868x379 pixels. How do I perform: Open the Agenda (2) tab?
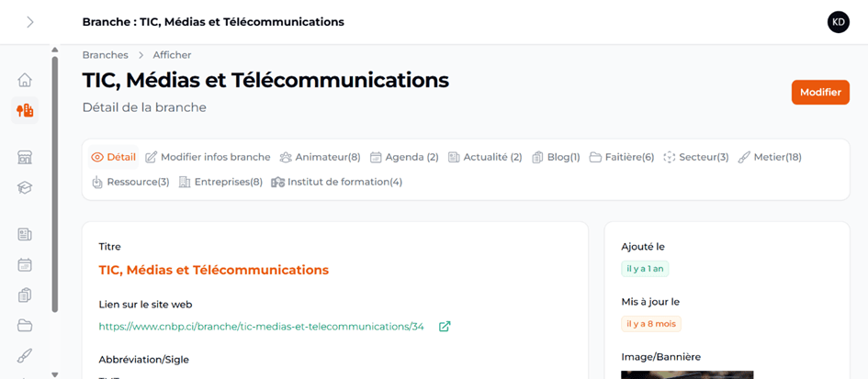tap(404, 157)
